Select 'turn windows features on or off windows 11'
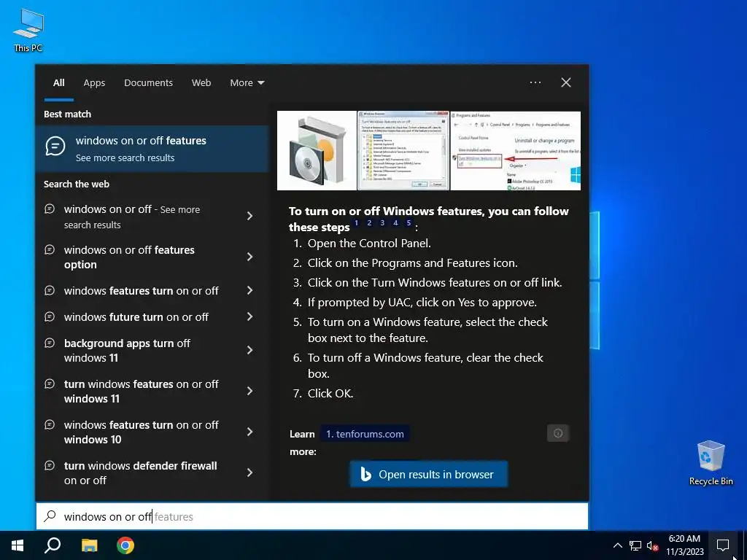Viewport: 747px width, 560px height. [x=141, y=392]
